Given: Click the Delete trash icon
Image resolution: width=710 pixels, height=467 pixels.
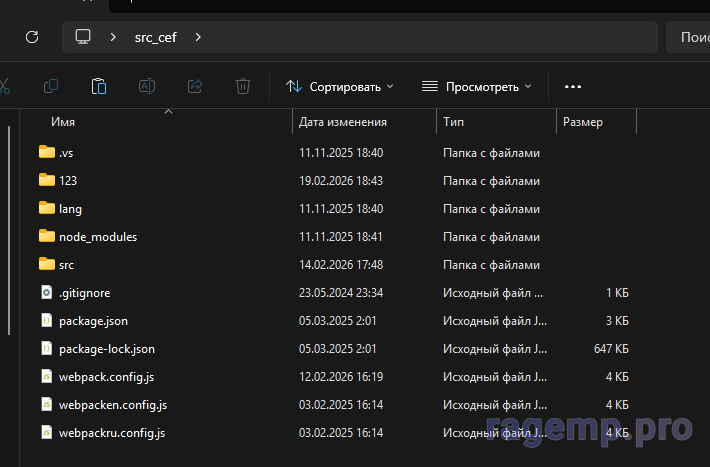Looking at the screenshot, I should click(x=243, y=87).
